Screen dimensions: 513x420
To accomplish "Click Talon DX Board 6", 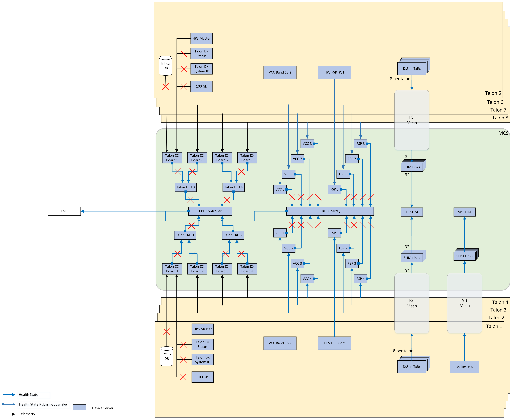I will pyautogui.click(x=197, y=158).
